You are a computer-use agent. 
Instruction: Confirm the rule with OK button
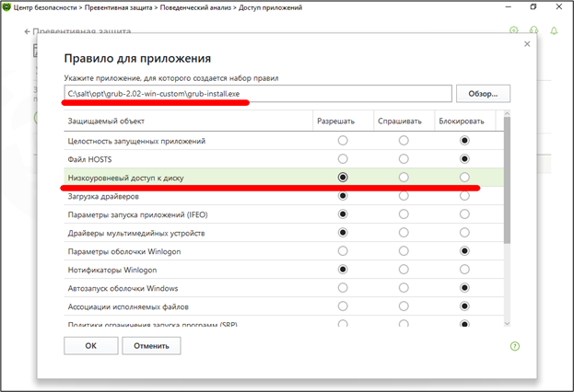[91, 346]
